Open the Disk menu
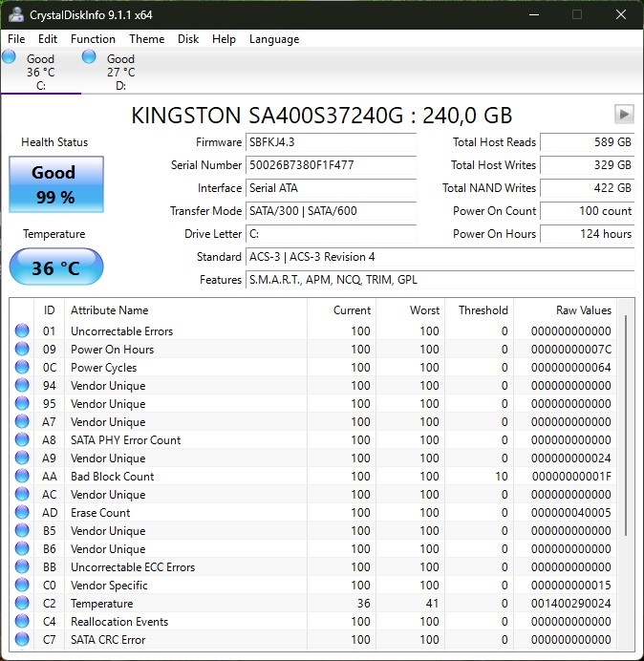This screenshot has height=661, width=644. pyautogui.click(x=187, y=39)
